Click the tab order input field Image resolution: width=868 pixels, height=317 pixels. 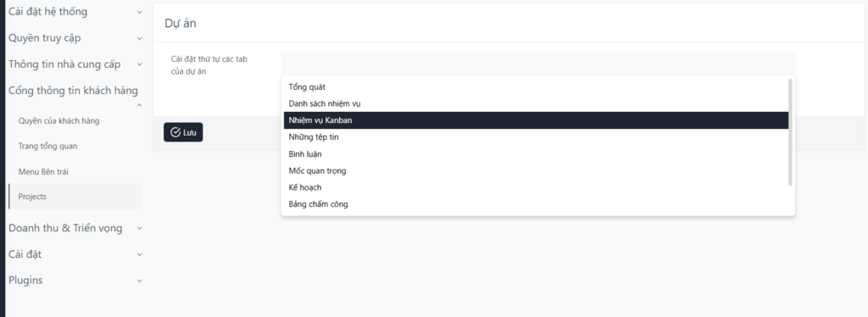click(538, 64)
